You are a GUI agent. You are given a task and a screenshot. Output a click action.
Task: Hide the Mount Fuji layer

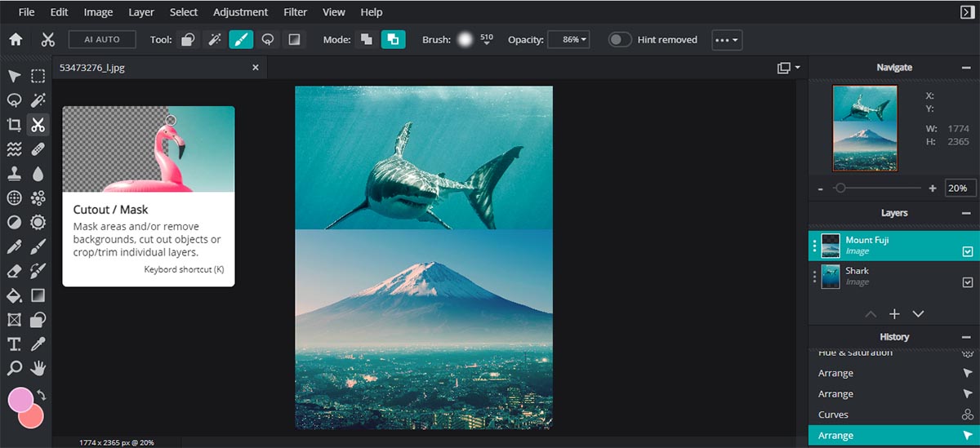tap(968, 252)
